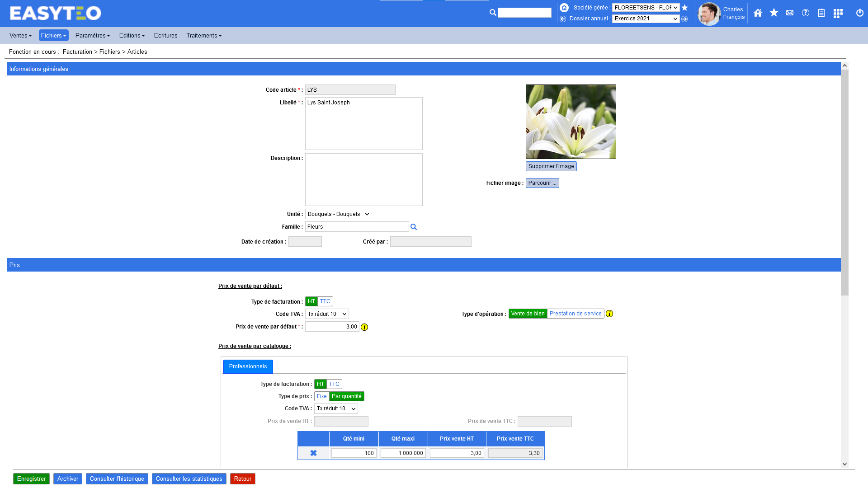Open the Ventes menu
This screenshot has width=868, height=488.
tap(20, 35)
